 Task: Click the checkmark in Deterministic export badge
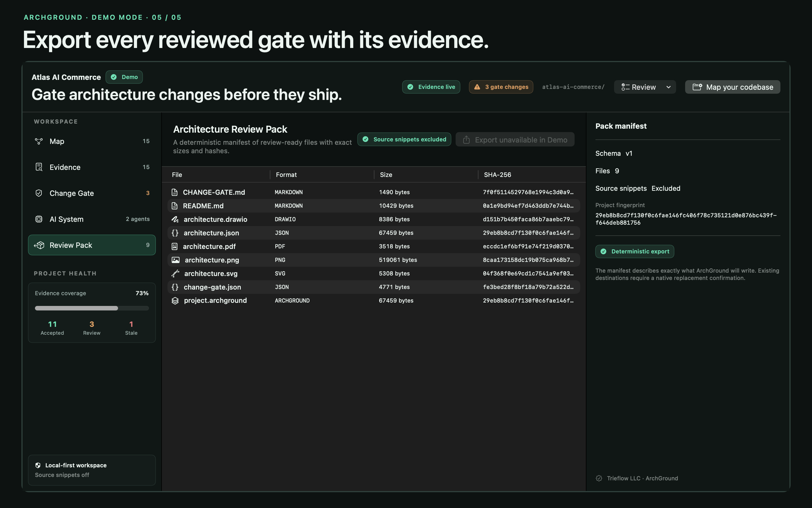[x=603, y=251]
